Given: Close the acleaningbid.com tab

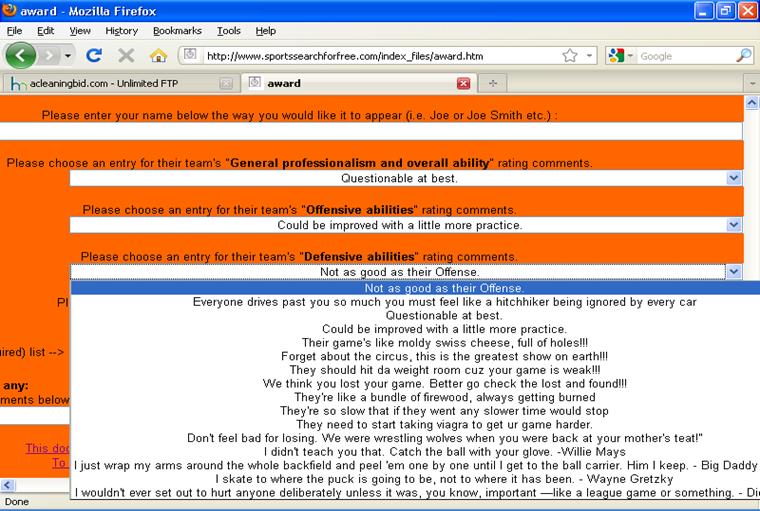Looking at the screenshot, I should [x=225, y=83].
